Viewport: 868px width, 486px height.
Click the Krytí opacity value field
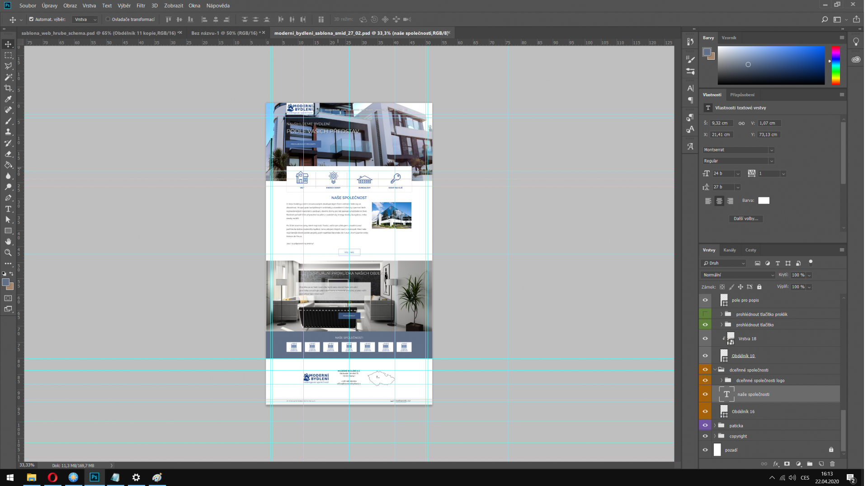coord(798,275)
